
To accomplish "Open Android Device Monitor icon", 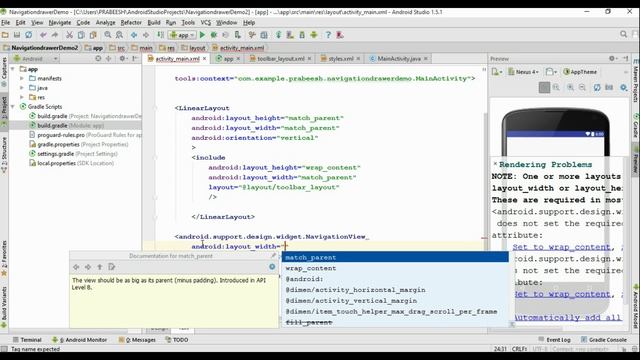I will pyautogui.click(x=313, y=35).
